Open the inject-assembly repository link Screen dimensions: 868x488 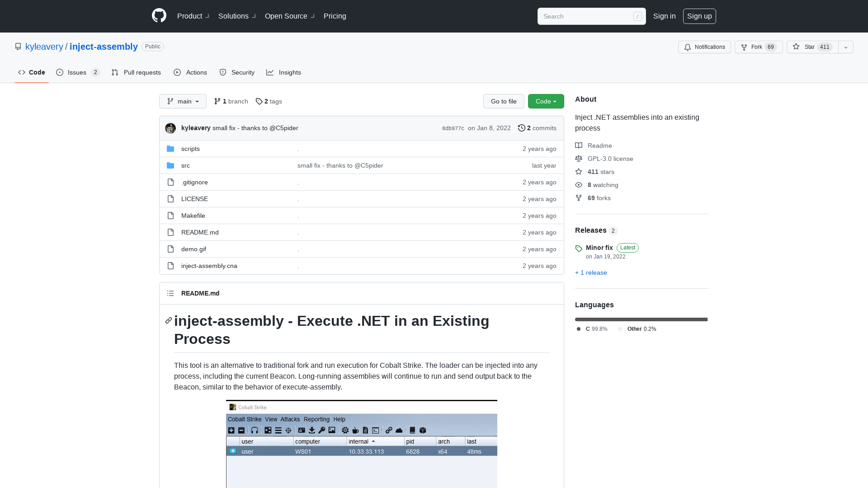[x=104, y=47]
